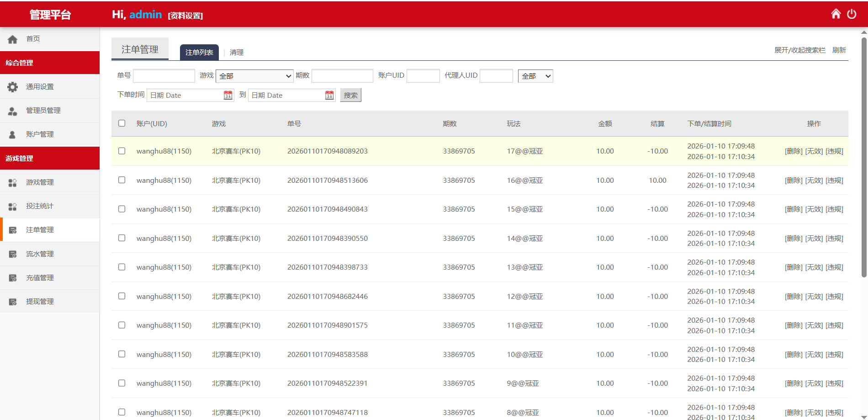Click the gear icon for 通用设置

[13, 87]
